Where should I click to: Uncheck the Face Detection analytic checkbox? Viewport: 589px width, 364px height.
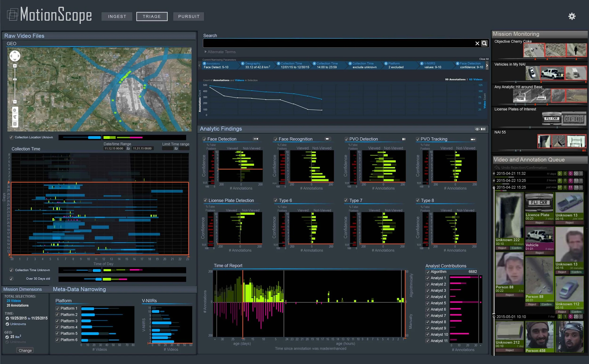[x=204, y=139]
